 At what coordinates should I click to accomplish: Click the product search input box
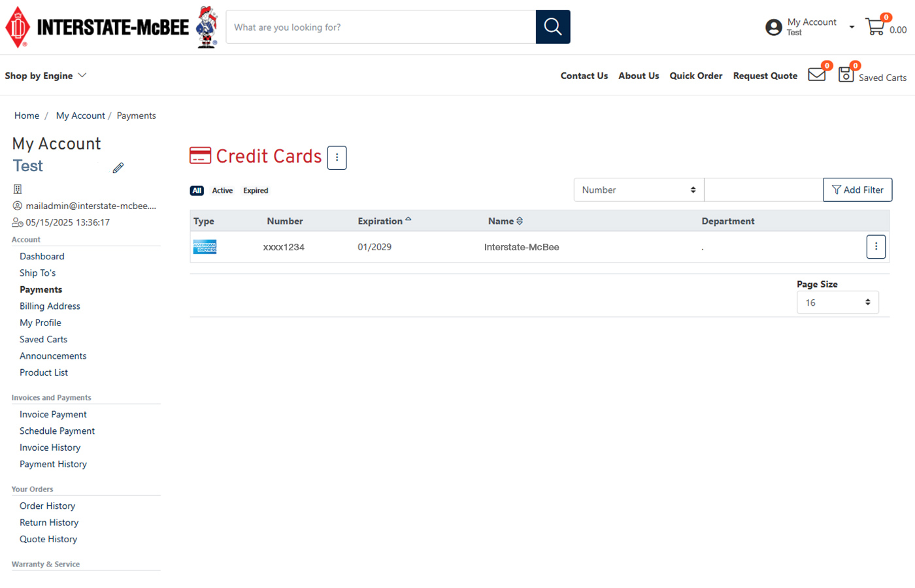click(x=381, y=27)
